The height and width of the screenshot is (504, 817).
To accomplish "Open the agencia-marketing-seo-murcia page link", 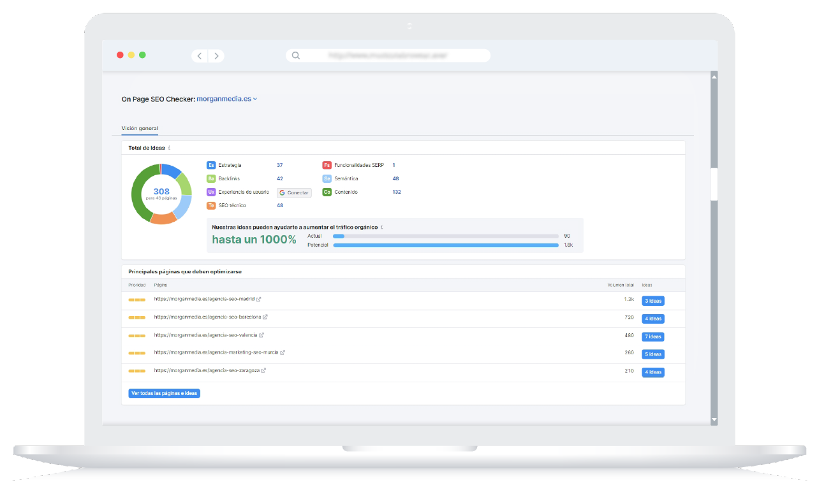I will [x=216, y=352].
